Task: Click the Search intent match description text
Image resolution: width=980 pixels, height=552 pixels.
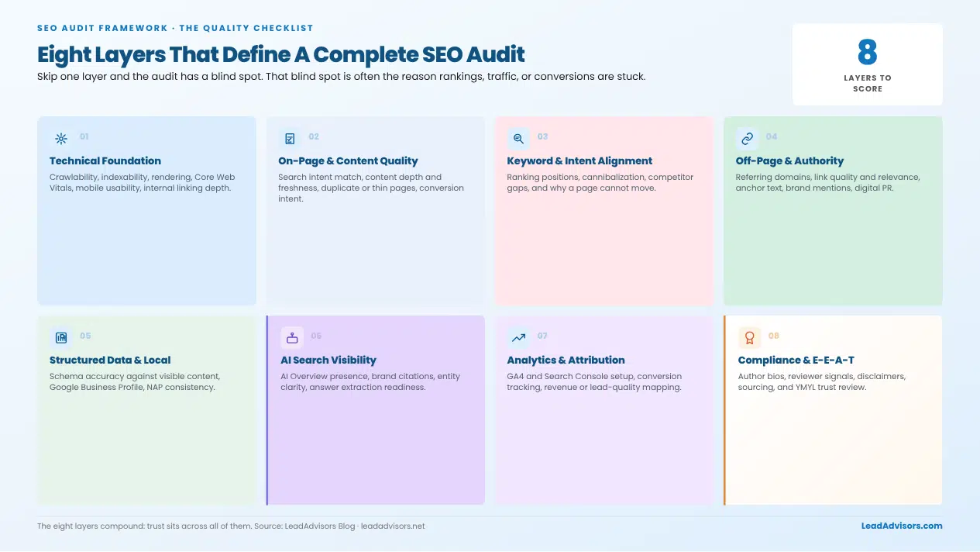Action: (x=371, y=188)
